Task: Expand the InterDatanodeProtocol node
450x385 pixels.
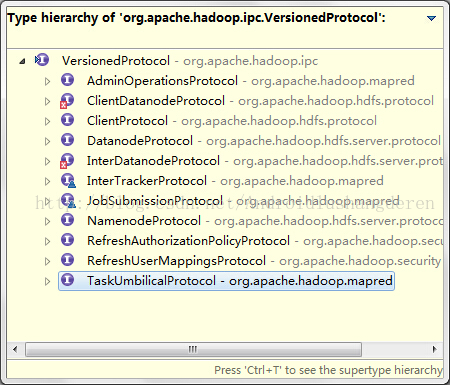Action: [x=48, y=161]
